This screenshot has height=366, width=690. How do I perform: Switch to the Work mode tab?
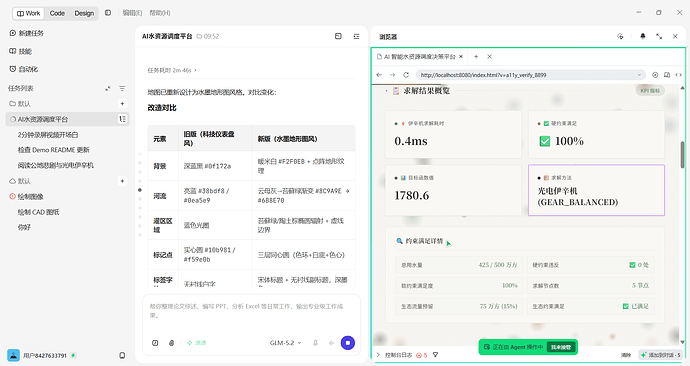coord(28,13)
